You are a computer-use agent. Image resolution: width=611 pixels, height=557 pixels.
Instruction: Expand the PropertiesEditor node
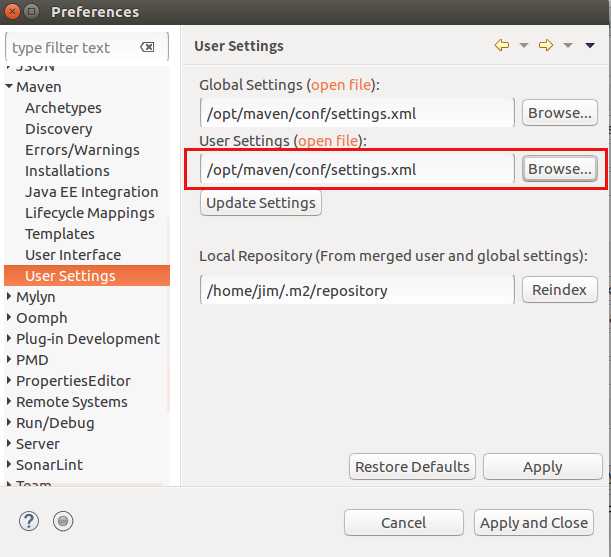point(9,380)
